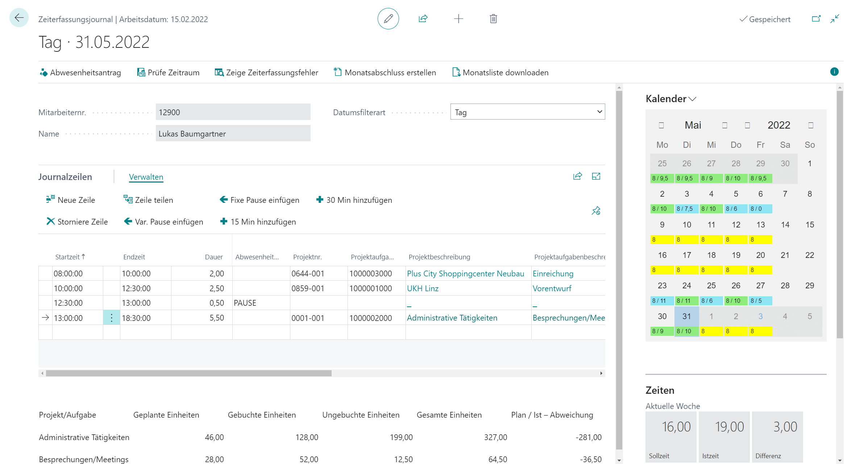
Task: Go to next month in calendar
Action: click(x=725, y=125)
